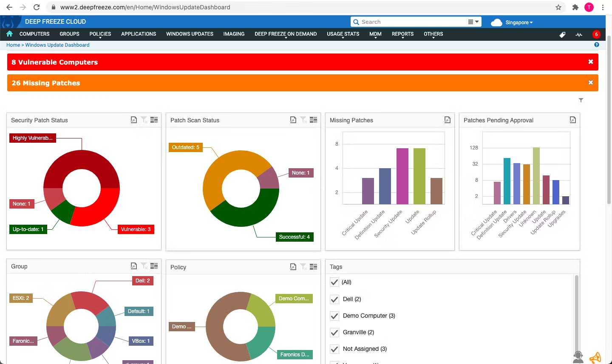Clear filter on Patch Scan Status panel

click(303, 120)
